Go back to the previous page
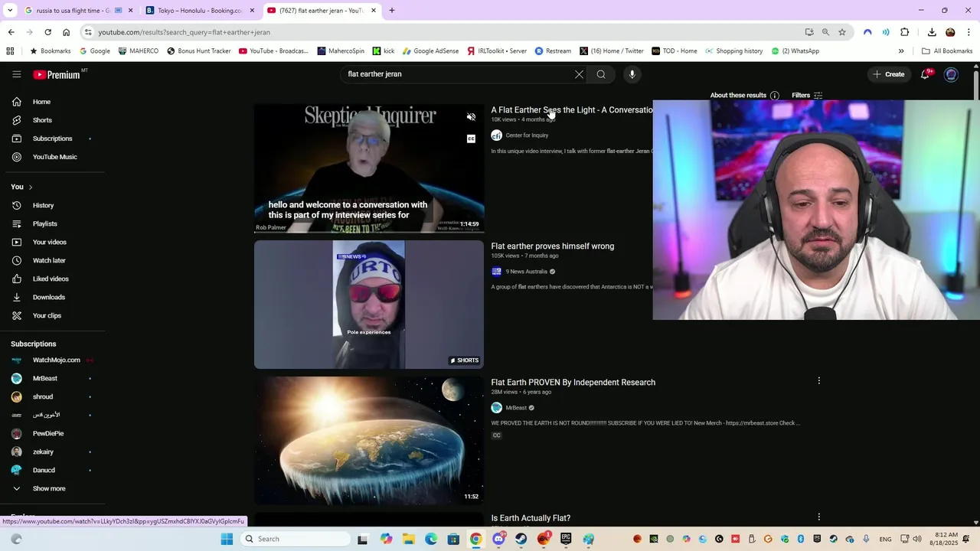This screenshot has height=551, width=980. pos(11,32)
